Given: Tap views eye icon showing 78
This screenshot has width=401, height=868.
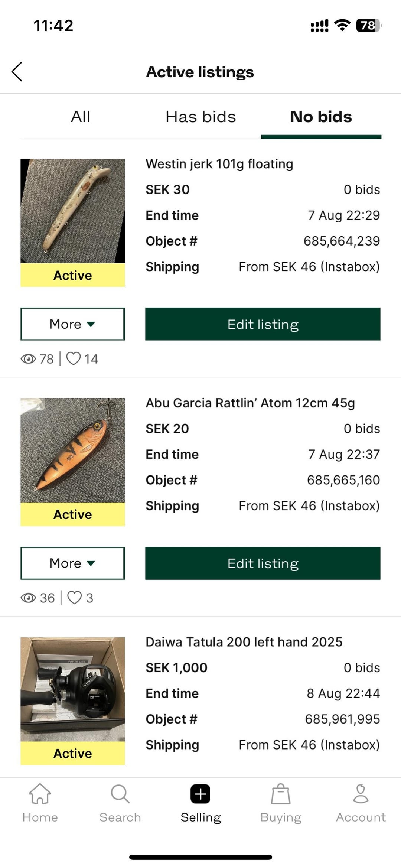Looking at the screenshot, I should click(x=28, y=359).
